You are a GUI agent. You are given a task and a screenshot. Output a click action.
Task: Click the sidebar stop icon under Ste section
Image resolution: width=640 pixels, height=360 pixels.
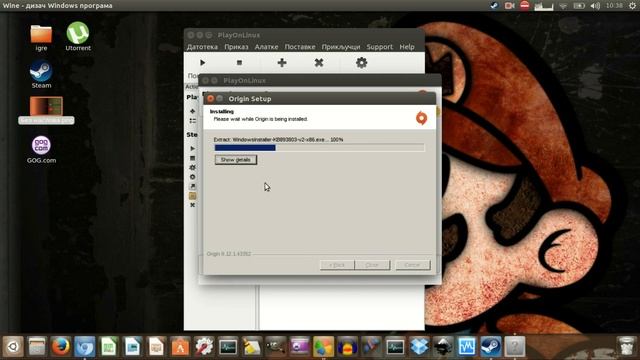point(193,158)
